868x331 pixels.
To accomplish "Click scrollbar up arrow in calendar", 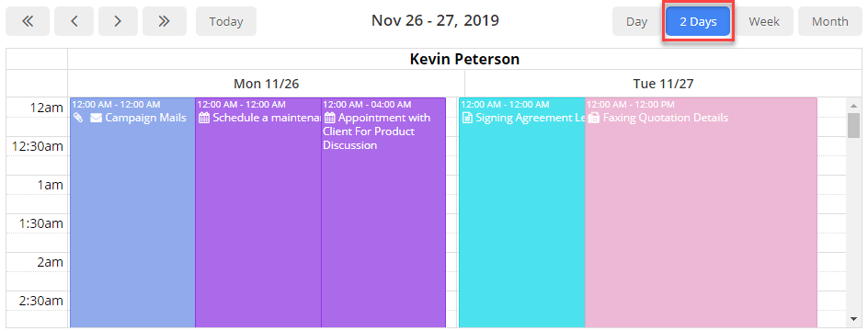I will [x=853, y=105].
